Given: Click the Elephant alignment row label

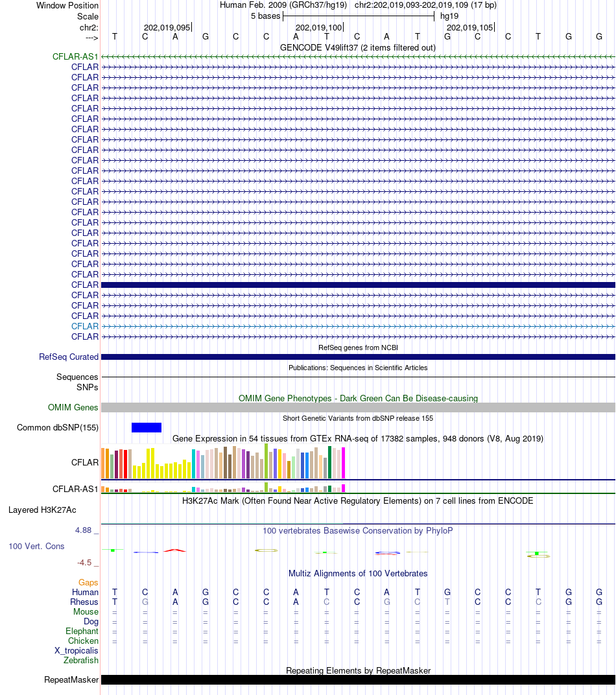Looking at the screenshot, I should (x=82, y=631).
